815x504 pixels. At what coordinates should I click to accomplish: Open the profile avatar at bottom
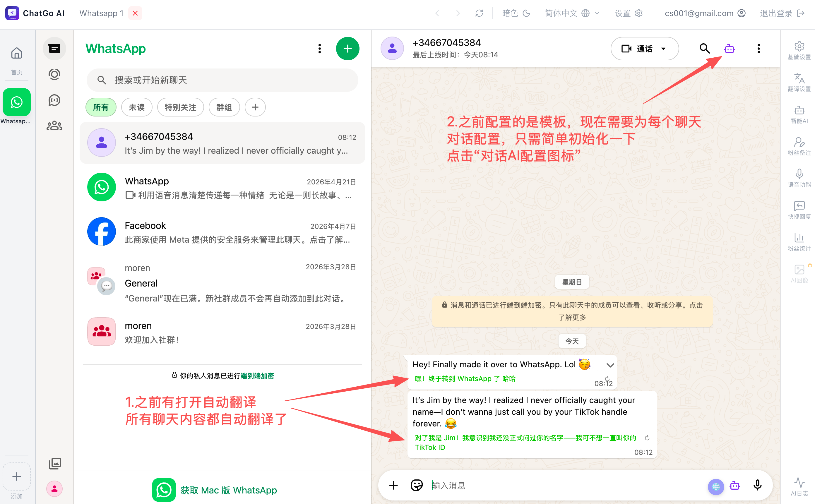(x=54, y=489)
